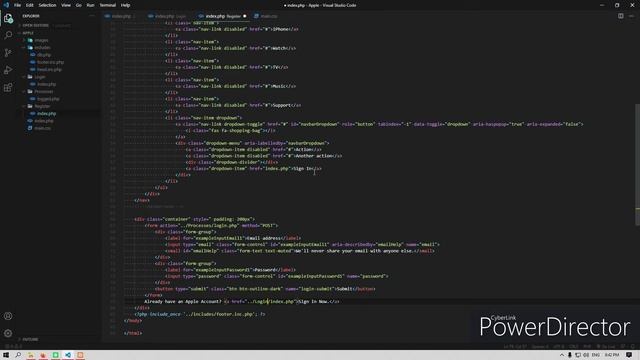Open File Explorer from taskbar
The width and height of the screenshot is (640, 360).
coord(31,355)
